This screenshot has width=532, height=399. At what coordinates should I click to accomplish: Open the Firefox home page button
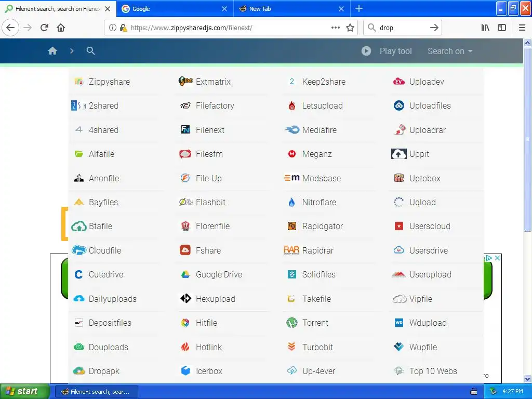(x=61, y=28)
